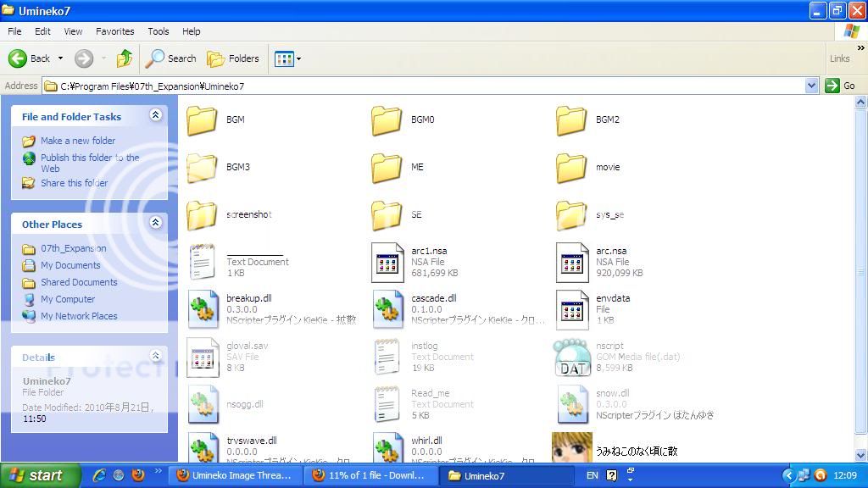The height and width of the screenshot is (488, 868).
Task: Click the Up one level folder button
Action: pyautogui.click(x=125, y=58)
